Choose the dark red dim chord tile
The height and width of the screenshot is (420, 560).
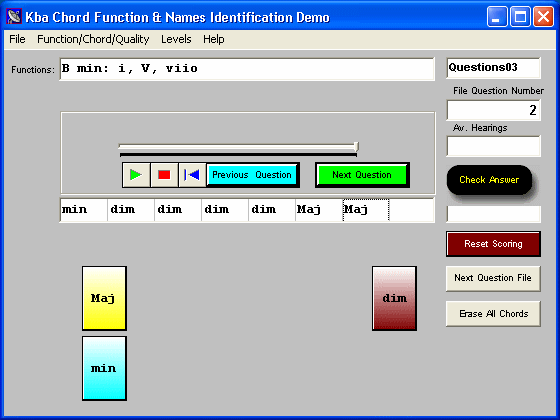point(394,298)
